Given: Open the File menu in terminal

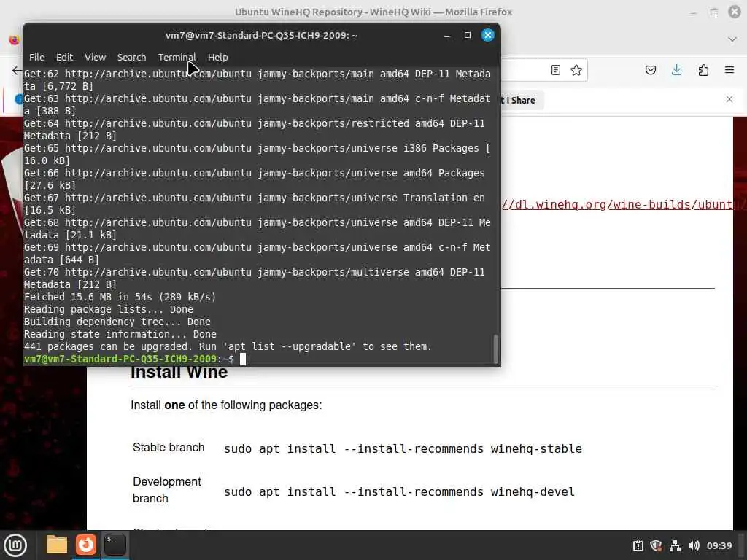Looking at the screenshot, I should pyautogui.click(x=36, y=57).
